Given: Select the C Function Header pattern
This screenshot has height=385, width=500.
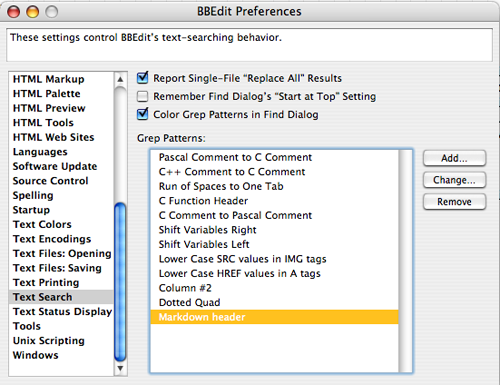Looking at the screenshot, I should tap(274, 201).
